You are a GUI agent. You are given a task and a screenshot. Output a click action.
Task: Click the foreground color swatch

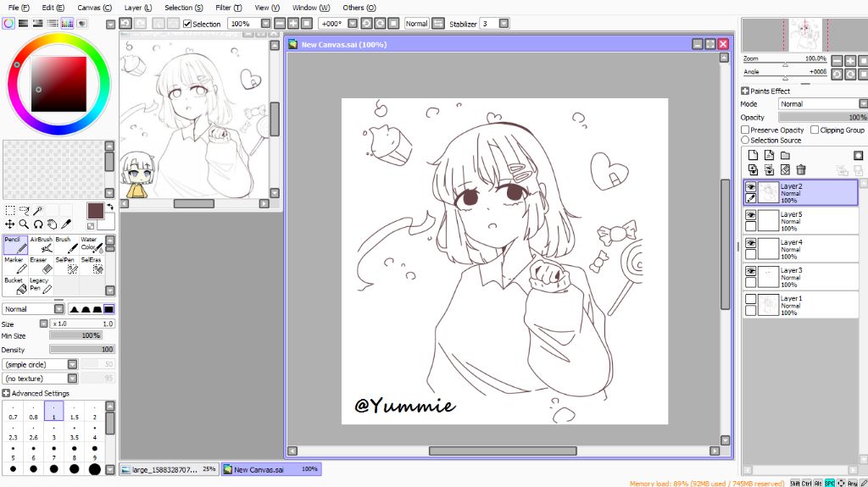pyautogui.click(x=95, y=211)
